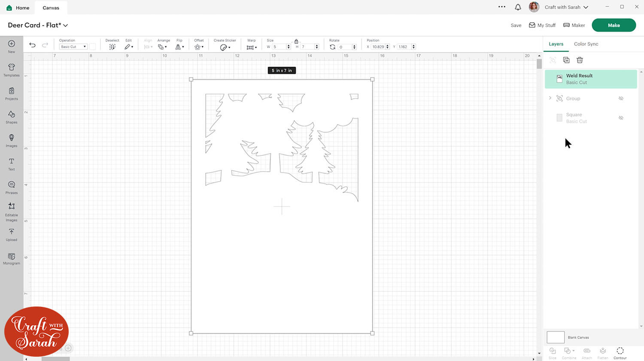
Task: Select the Text tool
Action: coord(12,164)
